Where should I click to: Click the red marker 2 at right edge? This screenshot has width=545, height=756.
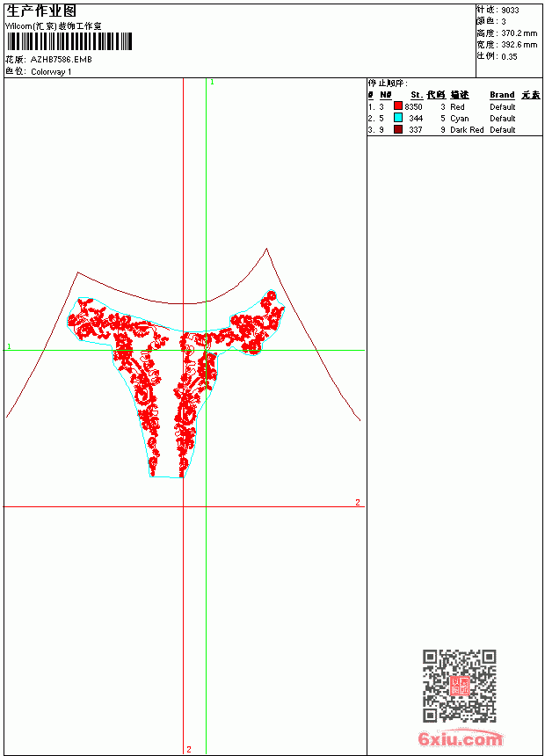coord(358,502)
